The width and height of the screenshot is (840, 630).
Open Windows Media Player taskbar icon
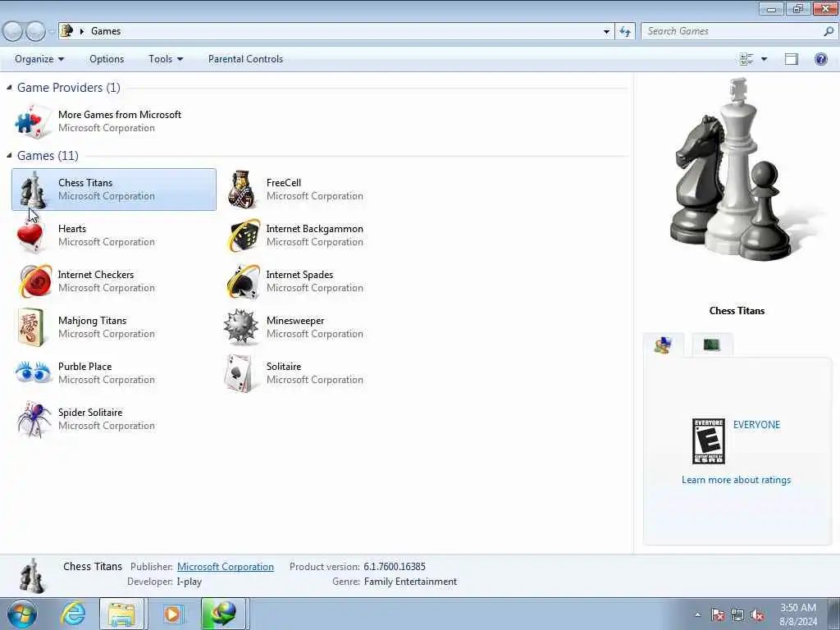172,614
